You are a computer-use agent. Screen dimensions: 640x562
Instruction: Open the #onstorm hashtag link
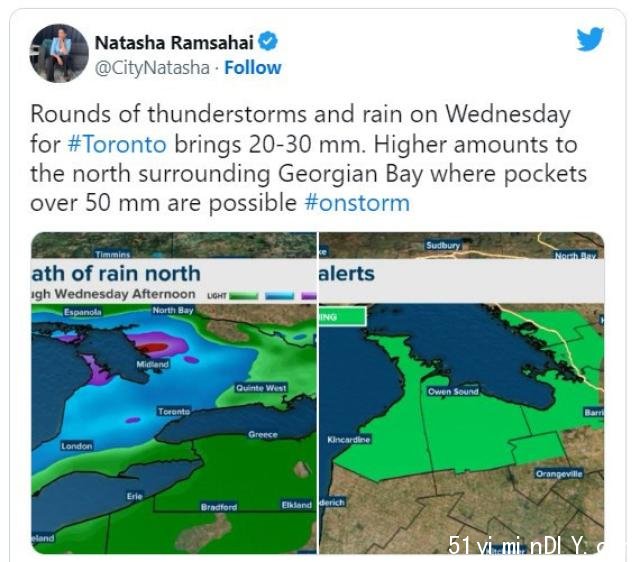coord(357,203)
